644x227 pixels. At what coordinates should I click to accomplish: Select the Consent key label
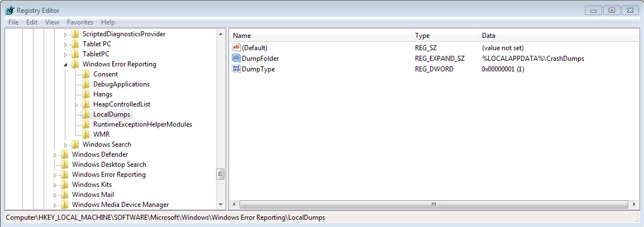(106, 74)
